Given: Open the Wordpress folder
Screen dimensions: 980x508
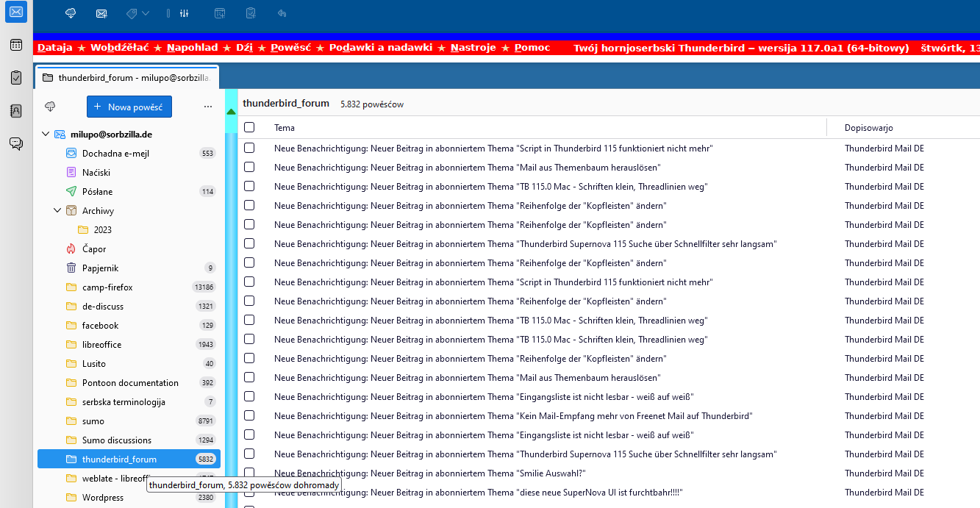Looking at the screenshot, I should click(129, 498).
